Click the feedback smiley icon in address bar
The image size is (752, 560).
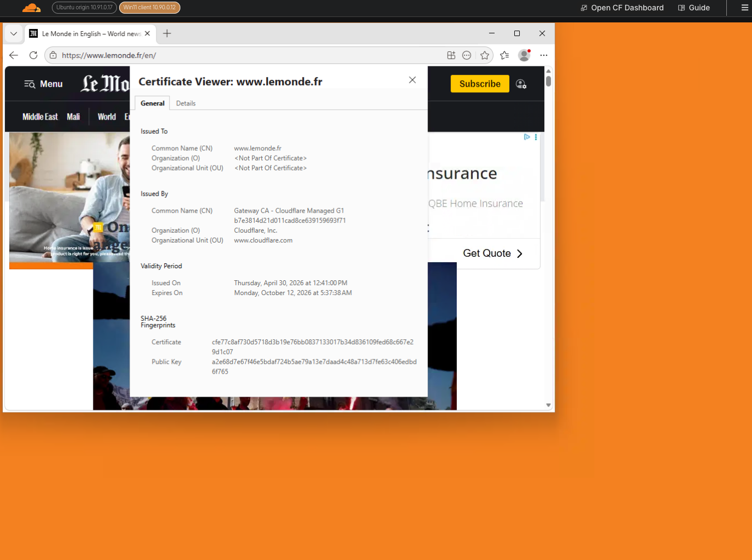tap(467, 55)
